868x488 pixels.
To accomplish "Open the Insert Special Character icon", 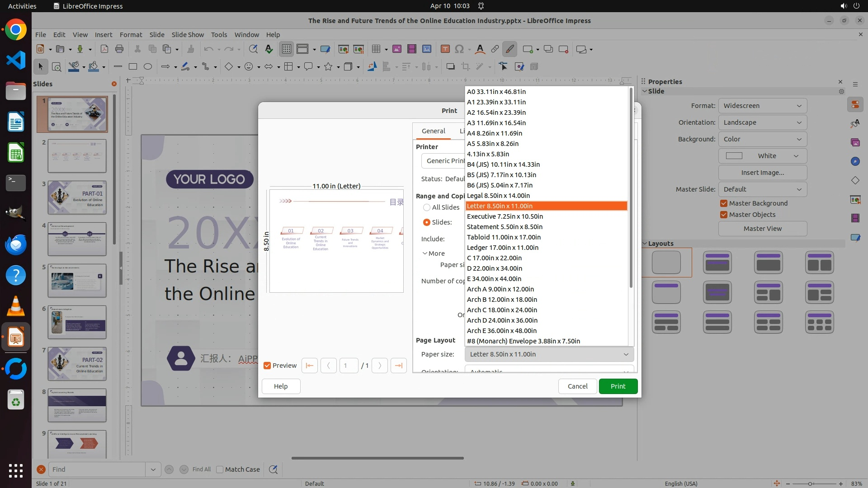I will click(459, 49).
